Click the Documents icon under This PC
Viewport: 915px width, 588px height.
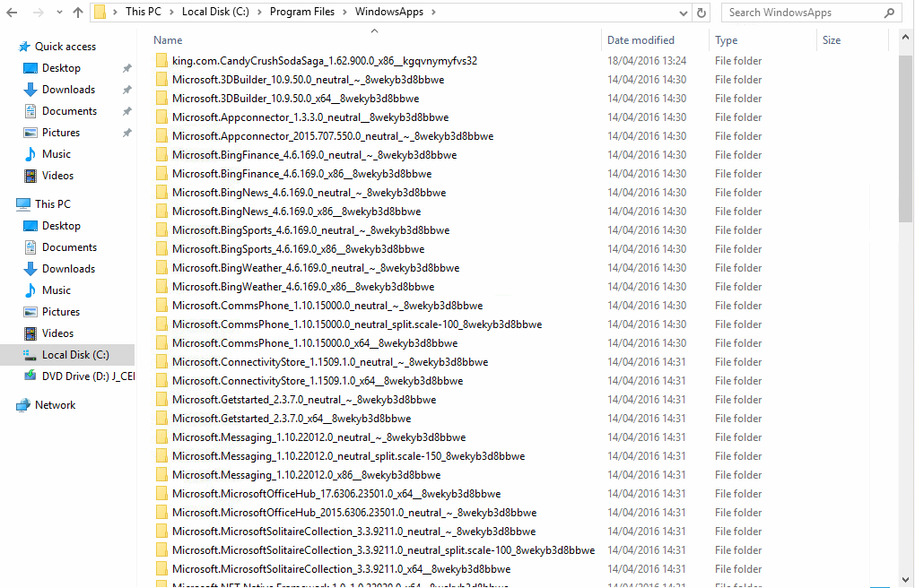click(x=30, y=247)
